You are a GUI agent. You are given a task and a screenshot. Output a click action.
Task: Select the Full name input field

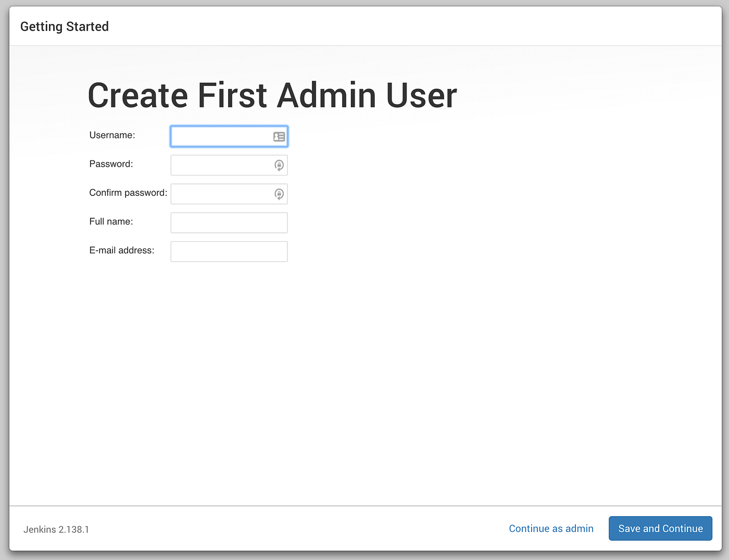point(229,222)
